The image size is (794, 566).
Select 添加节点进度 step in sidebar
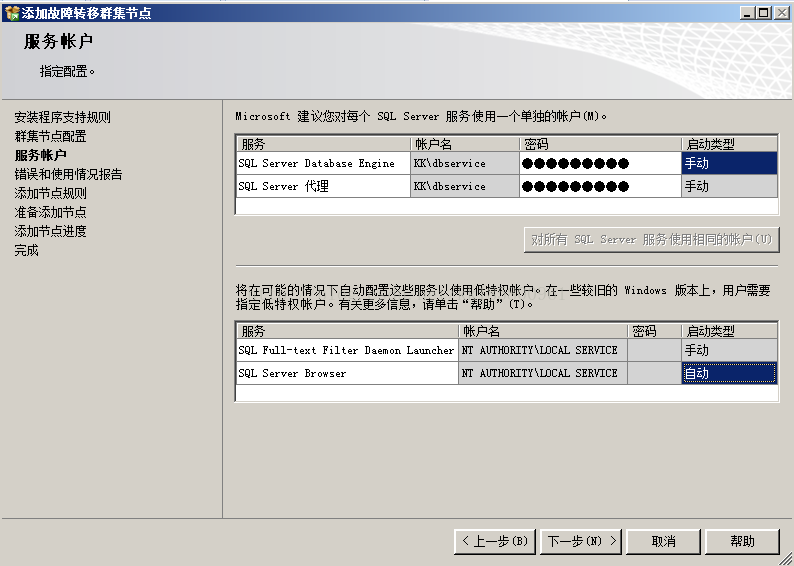(x=51, y=231)
